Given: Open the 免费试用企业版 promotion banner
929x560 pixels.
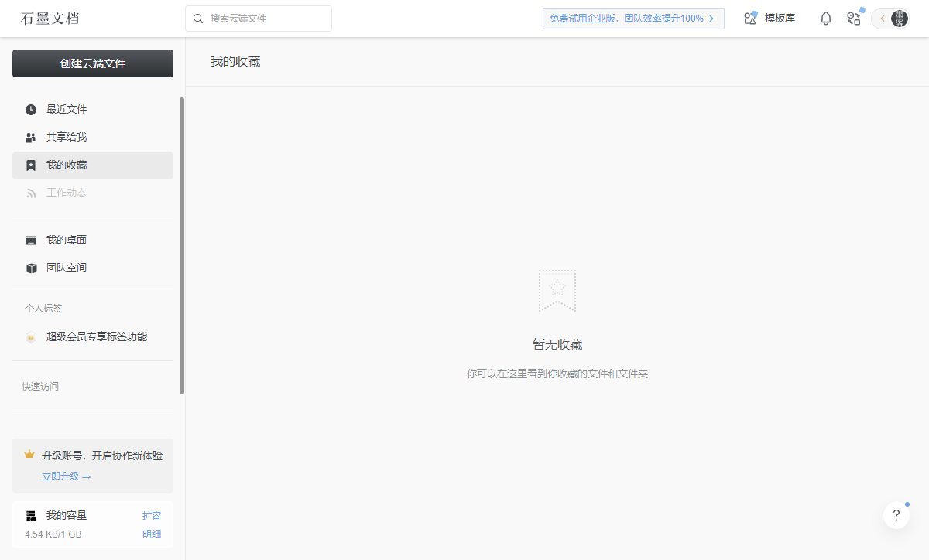Looking at the screenshot, I should click(x=633, y=19).
